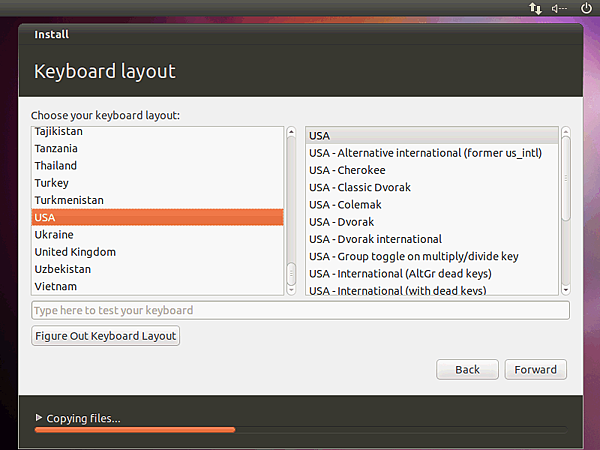Select Tanzania in the country list
Viewport: 600px width, 450px height.
click(157, 148)
